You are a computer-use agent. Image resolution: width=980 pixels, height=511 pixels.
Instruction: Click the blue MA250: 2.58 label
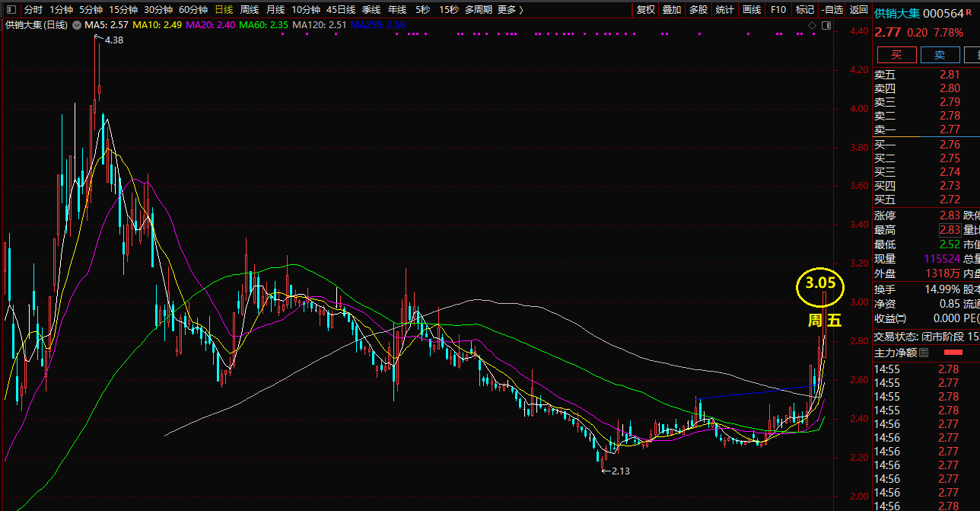[x=378, y=25]
